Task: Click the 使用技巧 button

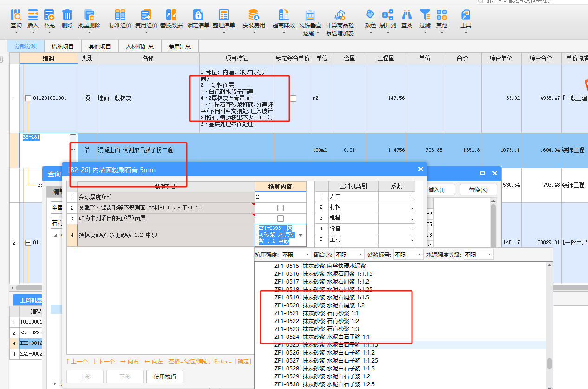Action: tap(165, 376)
